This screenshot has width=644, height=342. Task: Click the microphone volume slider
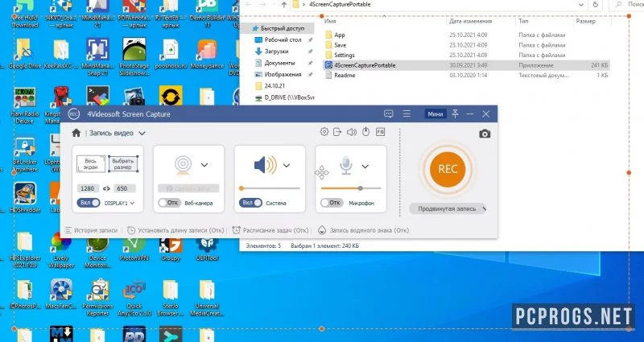click(x=351, y=188)
